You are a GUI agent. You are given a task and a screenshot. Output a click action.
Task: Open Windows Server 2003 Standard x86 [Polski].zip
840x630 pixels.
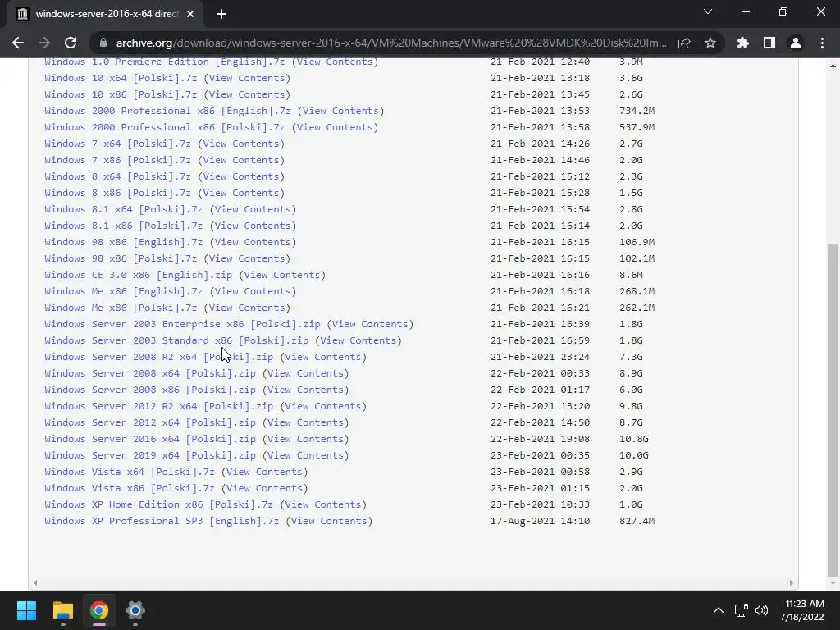[x=176, y=340]
